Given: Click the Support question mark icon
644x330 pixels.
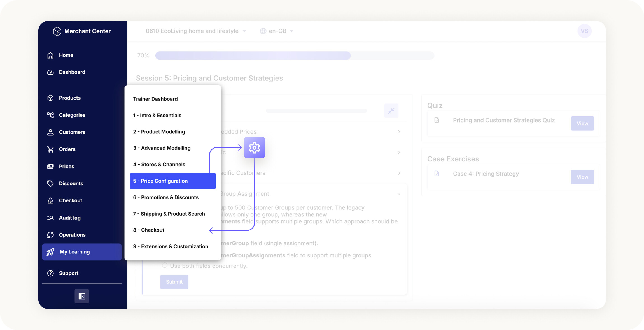Looking at the screenshot, I should coord(50,273).
